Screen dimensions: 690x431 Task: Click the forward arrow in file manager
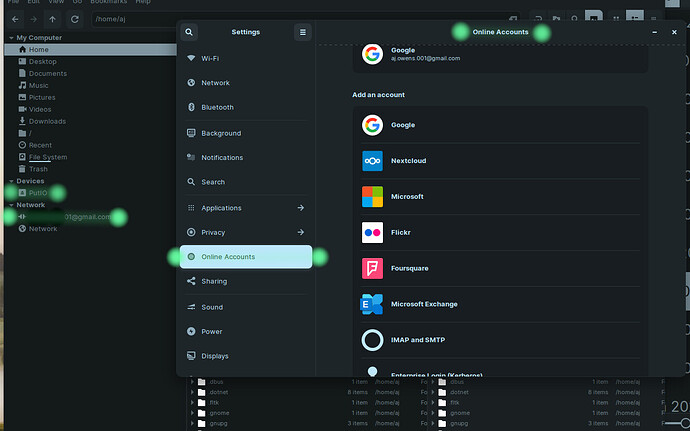click(33, 19)
